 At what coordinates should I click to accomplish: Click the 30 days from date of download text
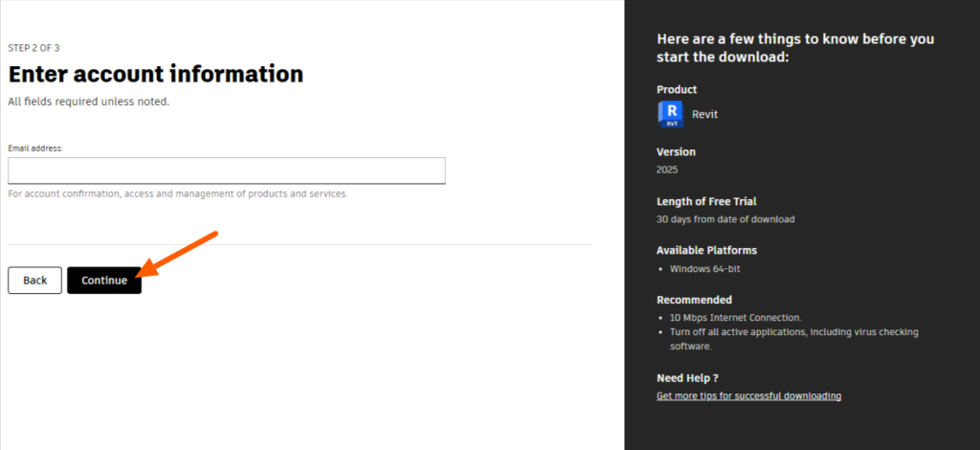pyautogui.click(x=725, y=219)
